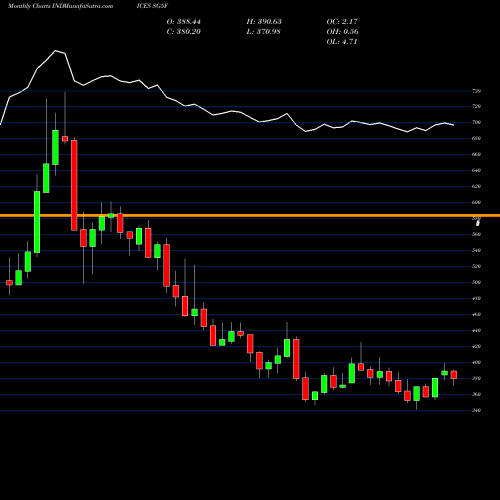Click the 600 price axis label
The width and height of the screenshot is (500, 500).
click(477, 202)
